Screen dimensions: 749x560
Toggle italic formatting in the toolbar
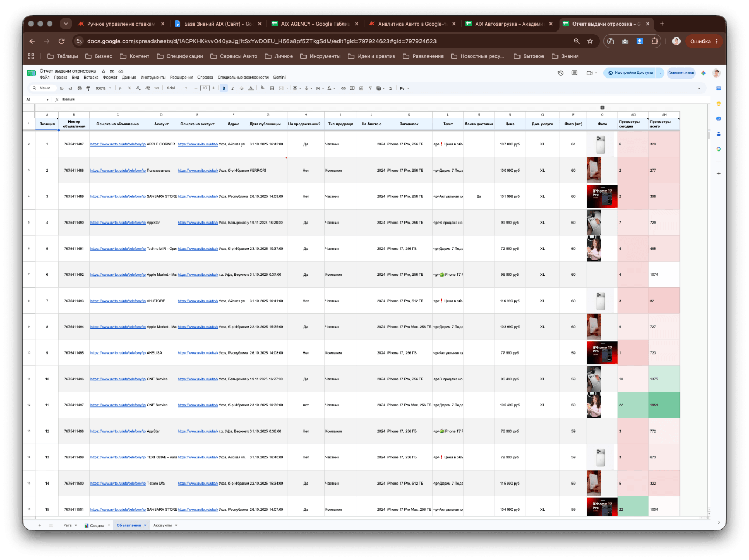tap(233, 88)
